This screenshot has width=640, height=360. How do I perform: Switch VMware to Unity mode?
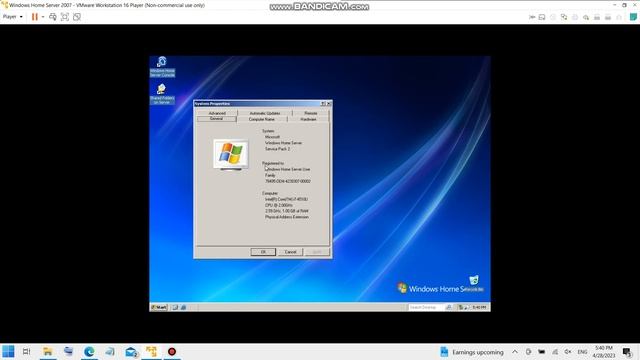77,17
